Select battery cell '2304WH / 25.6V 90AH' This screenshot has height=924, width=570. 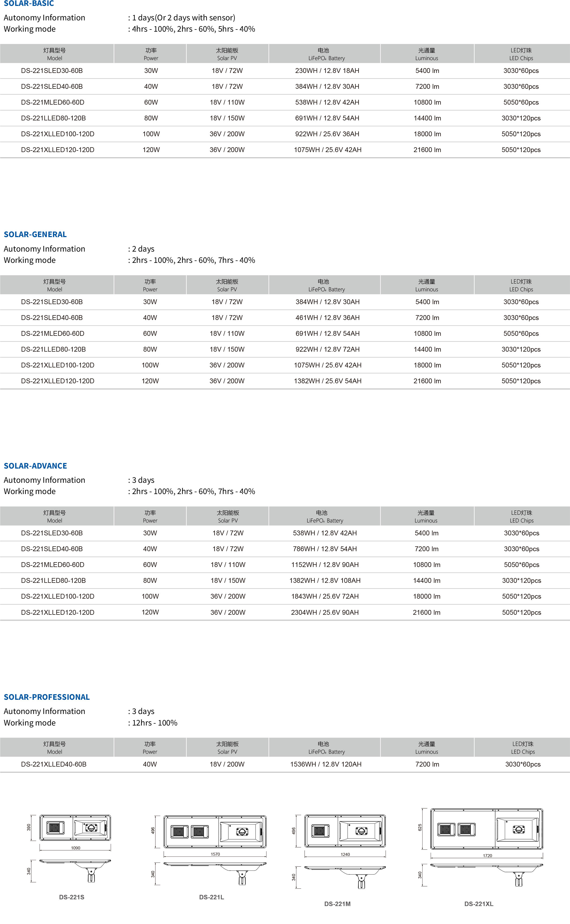click(325, 612)
